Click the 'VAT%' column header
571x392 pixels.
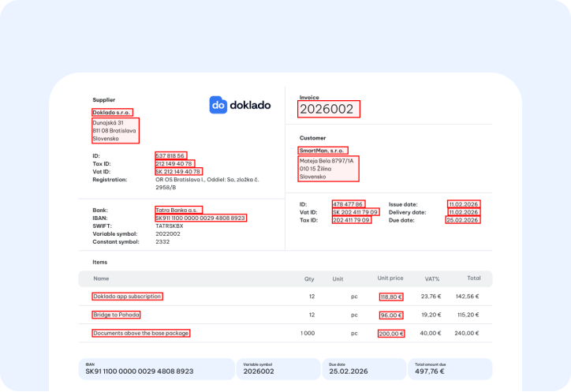pos(432,279)
